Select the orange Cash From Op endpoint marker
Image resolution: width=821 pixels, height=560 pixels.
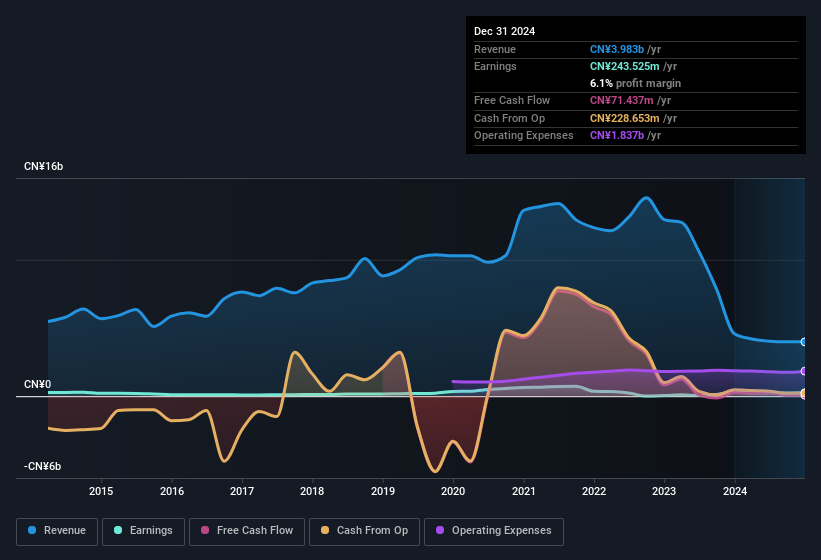point(804,393)
